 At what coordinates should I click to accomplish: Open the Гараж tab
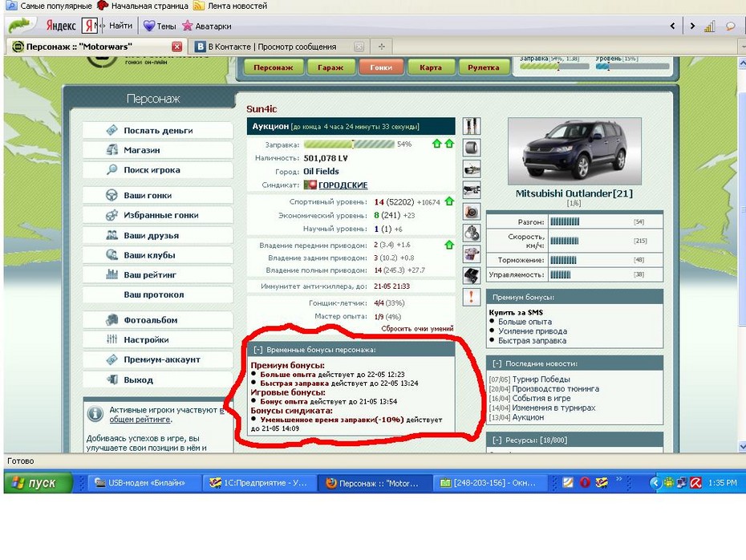(x=330, y=67)
